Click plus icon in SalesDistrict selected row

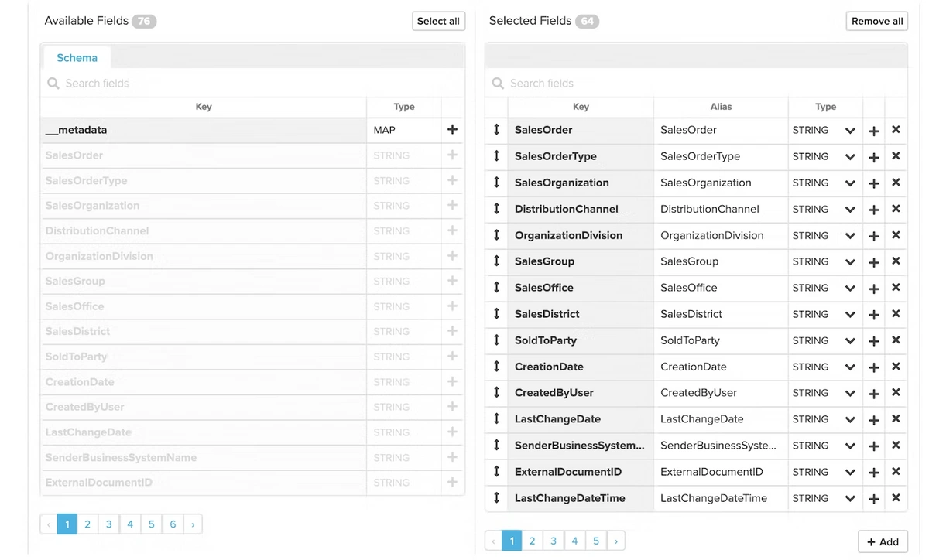coord(874,315)
